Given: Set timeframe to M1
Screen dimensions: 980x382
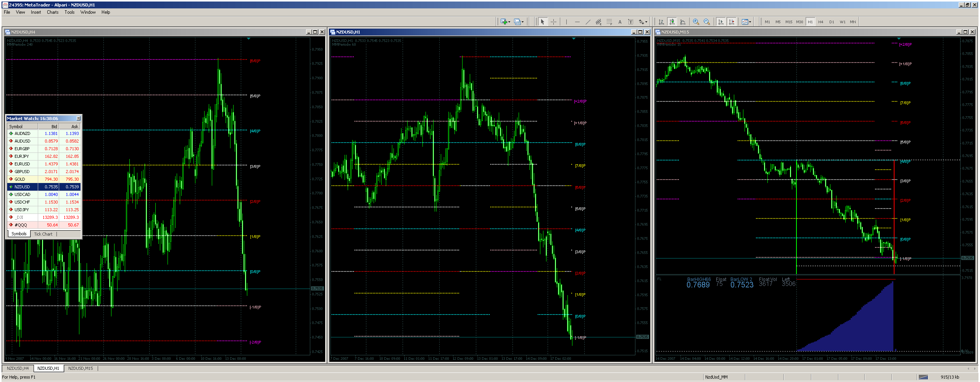Looking at the screenshot, I should click(767, 22).
